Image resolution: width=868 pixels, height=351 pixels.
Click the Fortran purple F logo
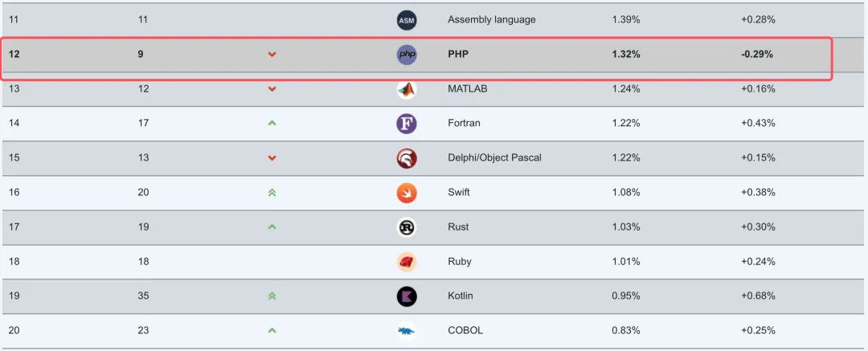[407, 124]
